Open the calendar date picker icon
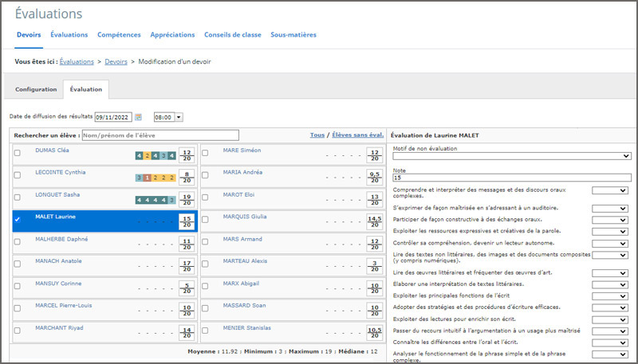 click(x=138, y=117)
